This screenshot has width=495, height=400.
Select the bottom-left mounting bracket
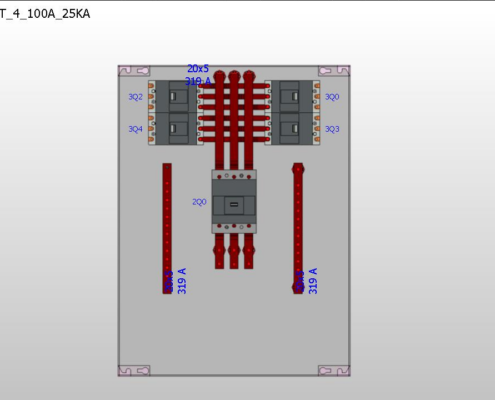(x=134, y=370)
